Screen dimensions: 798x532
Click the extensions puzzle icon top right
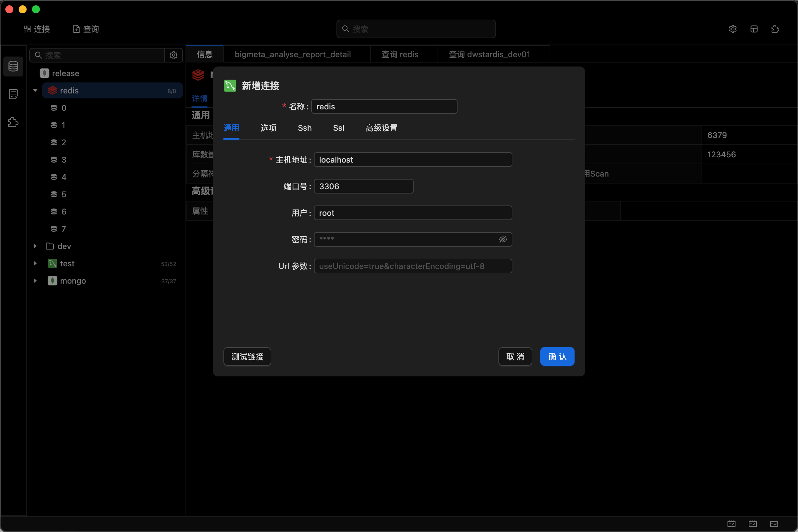[x=775, y=29]
